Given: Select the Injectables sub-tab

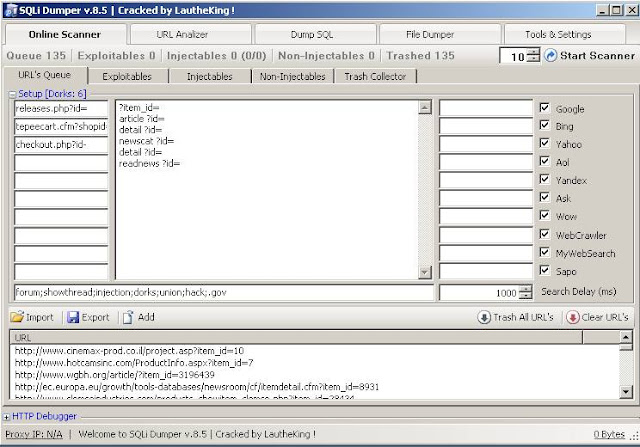Looking at the screenshot, I should [x=209, y=76].
